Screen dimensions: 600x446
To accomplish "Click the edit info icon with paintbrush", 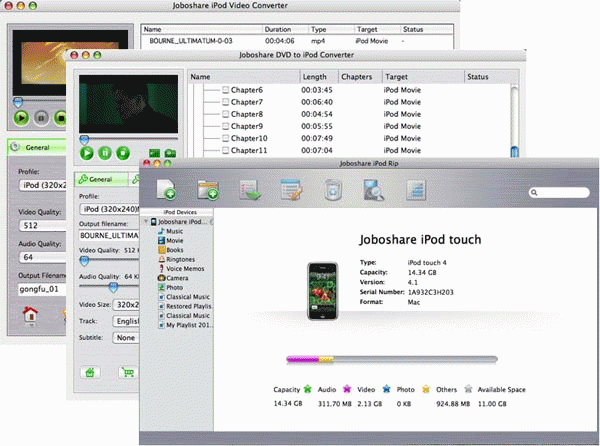I will click(292, 189).
